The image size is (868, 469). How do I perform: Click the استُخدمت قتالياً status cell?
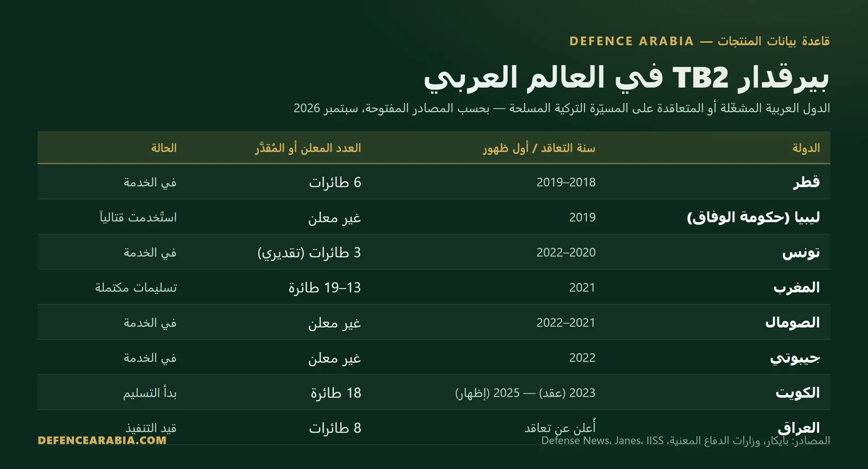click(x=138, y=217)
